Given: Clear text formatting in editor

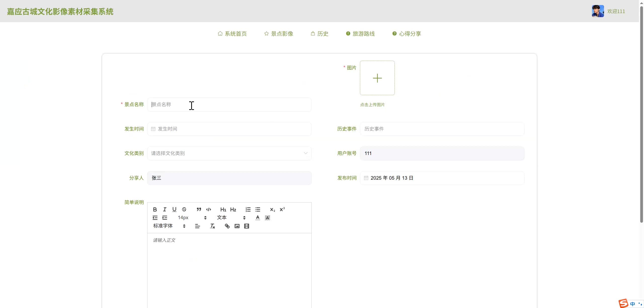Looking at the screenshot, I should pyautogui.click(x=212, y=226).
